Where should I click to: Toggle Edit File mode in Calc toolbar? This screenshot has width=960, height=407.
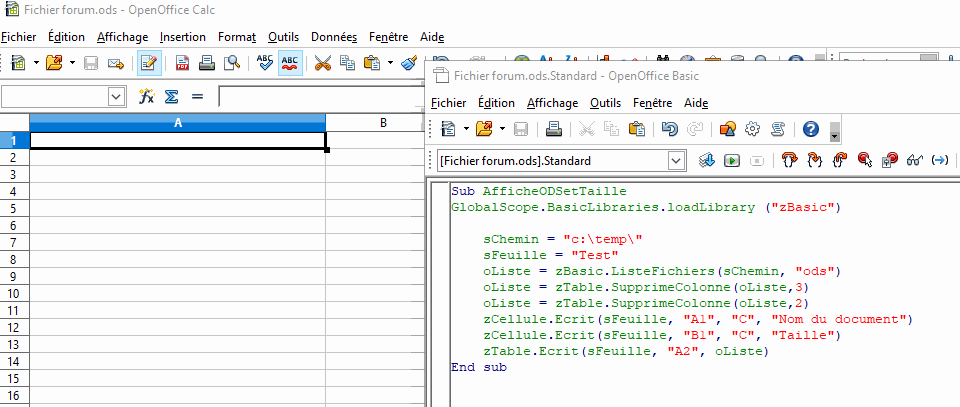tap(149, 63)
